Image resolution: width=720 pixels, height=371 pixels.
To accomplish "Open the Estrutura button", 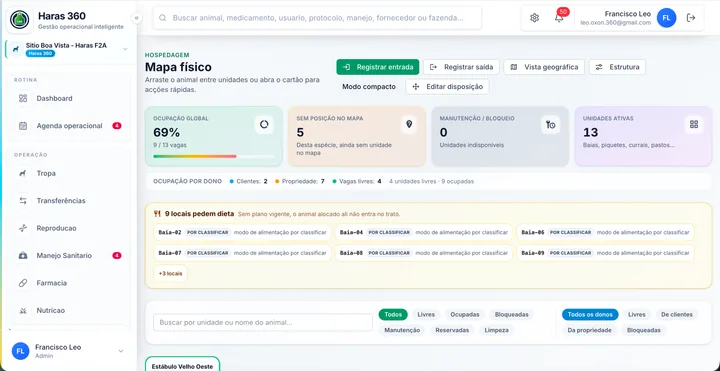I will pyautogui.click(x=617, y=67).
